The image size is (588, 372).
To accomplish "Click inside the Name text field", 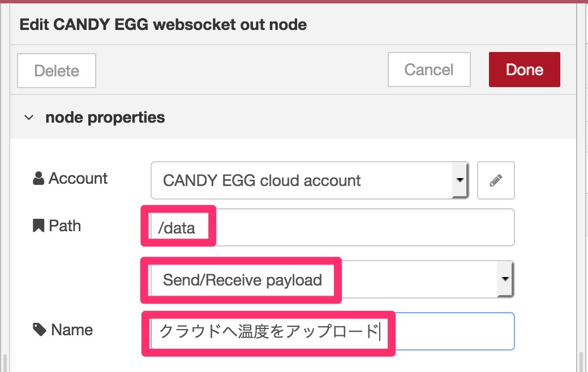I will (332, 331).
